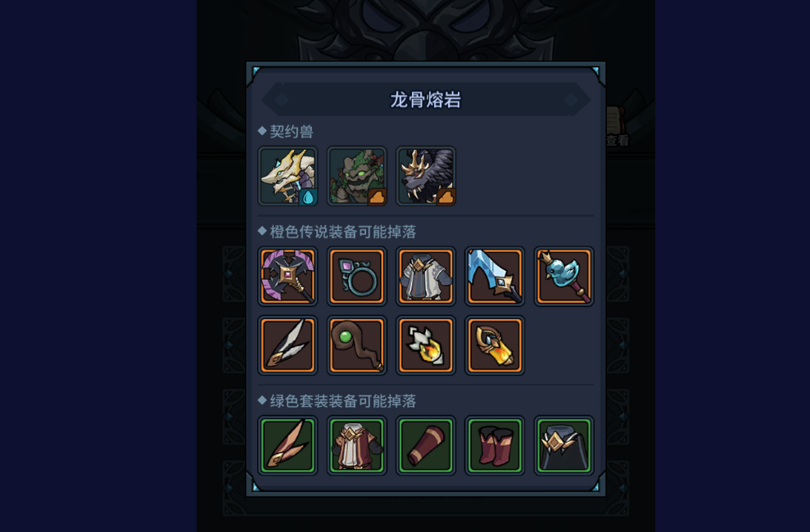Open the orange legendary ring item
Screen dimensions: 810x532
357,276
